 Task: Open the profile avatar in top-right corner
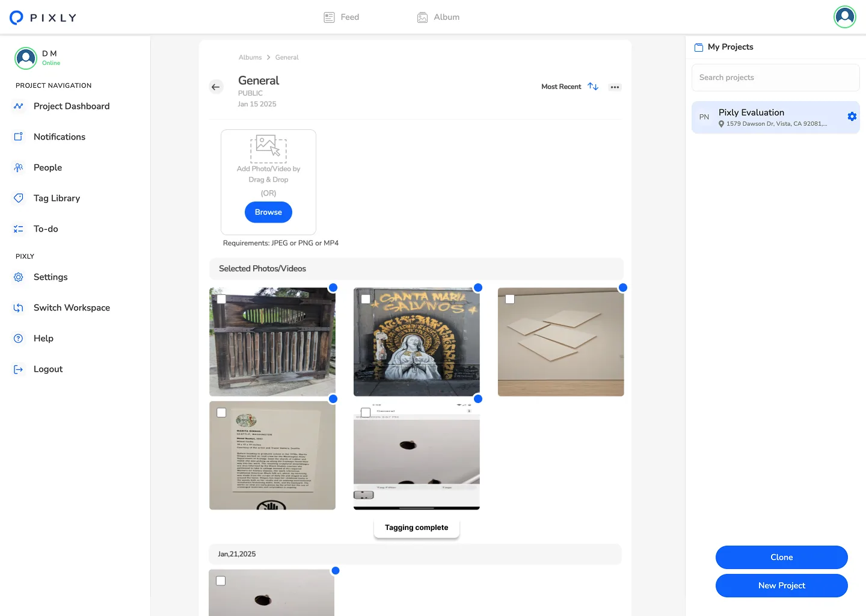845,17
